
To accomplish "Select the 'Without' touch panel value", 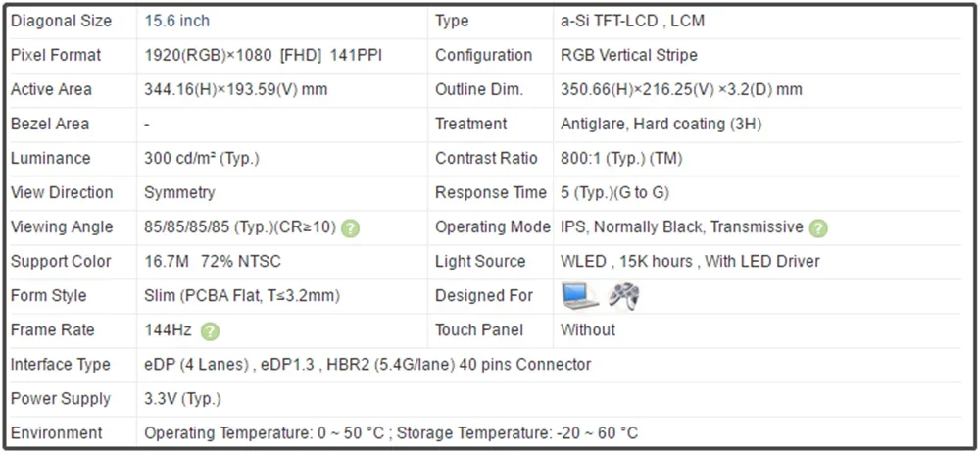I will 588,330.
